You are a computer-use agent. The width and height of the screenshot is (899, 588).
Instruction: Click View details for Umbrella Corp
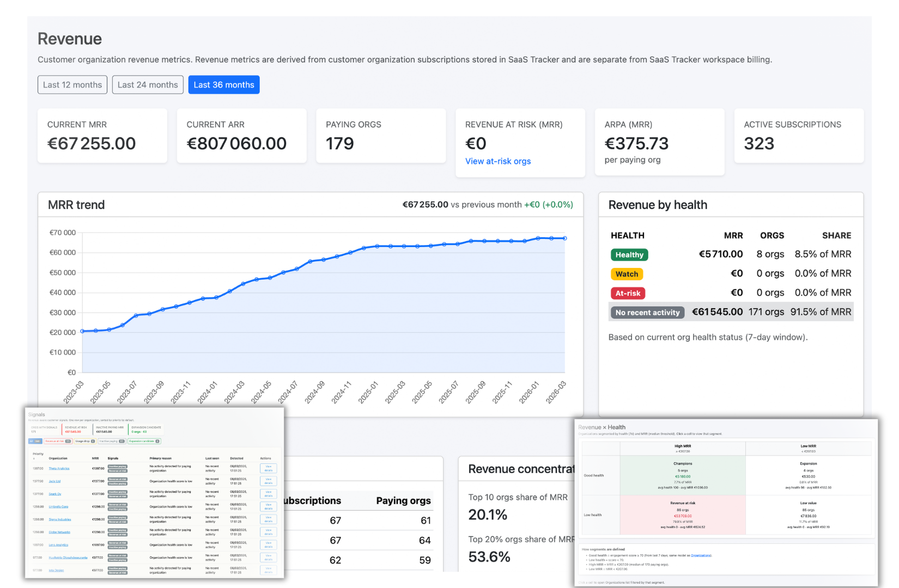[x=268, y=506]
